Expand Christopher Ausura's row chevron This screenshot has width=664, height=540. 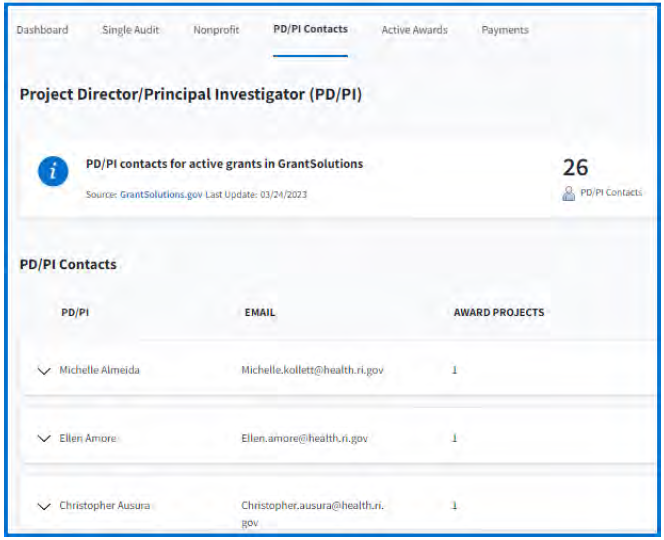43,506
